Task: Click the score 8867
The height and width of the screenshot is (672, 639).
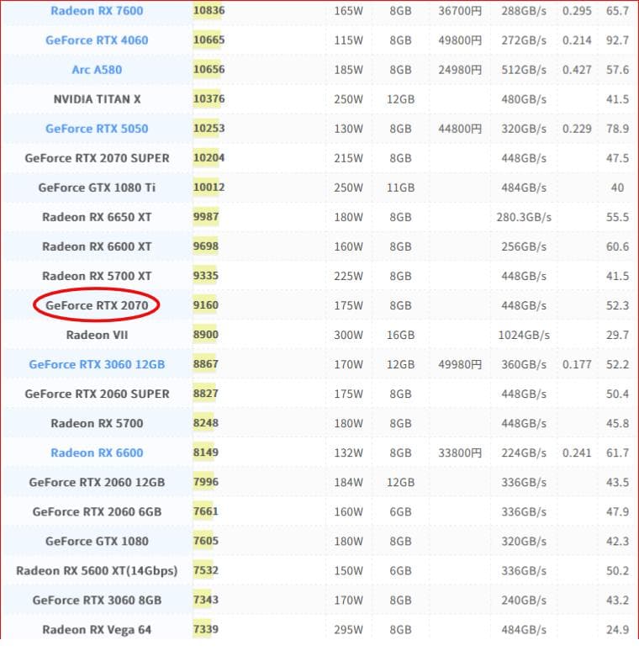Action: tap(206, 364)
